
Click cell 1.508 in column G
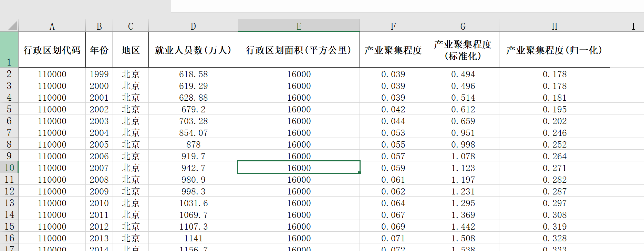tap(463, 238)
